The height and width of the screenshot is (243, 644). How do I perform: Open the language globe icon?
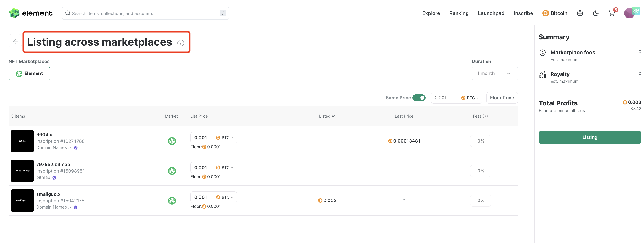(580, 13)
